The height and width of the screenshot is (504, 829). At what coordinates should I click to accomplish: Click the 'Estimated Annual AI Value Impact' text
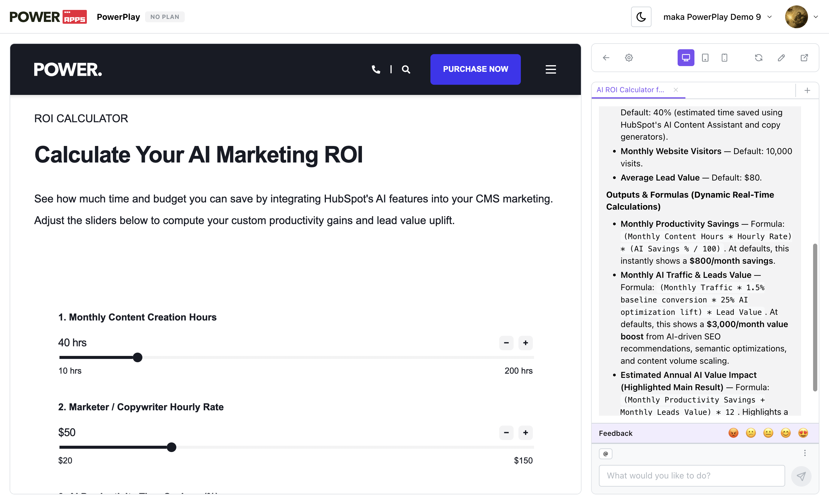pyautogui.click(x=688, y=375)
